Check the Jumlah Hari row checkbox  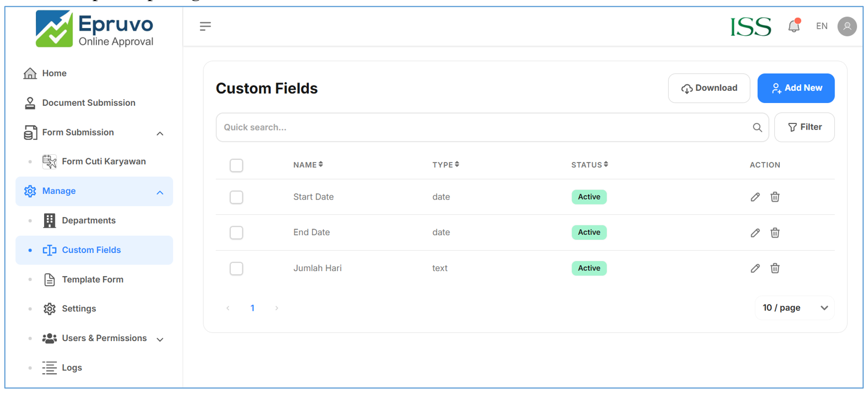coord(236,268)
